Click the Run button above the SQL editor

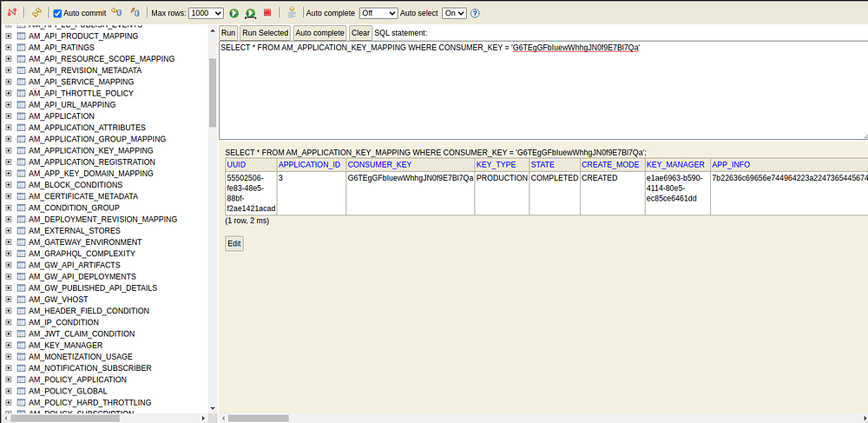click(228, 33)
